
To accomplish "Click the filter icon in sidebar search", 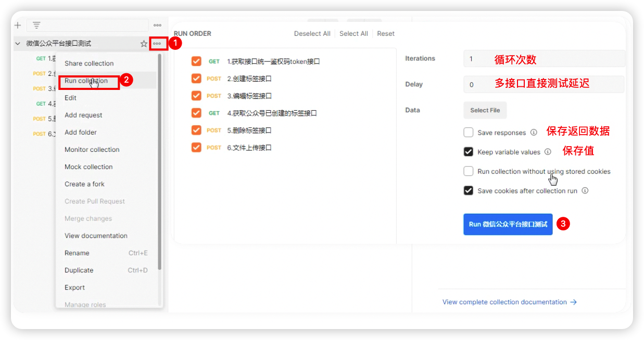I will pos(36,25).
